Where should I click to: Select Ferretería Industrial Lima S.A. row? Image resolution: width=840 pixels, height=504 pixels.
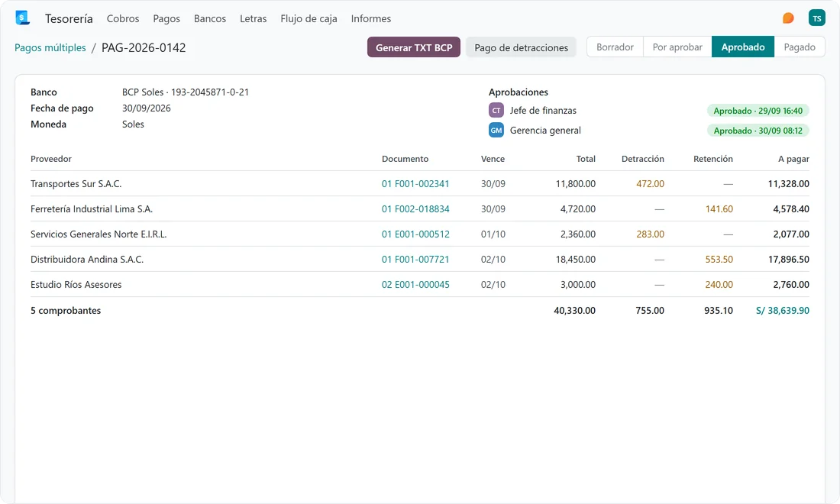click(420, 209)
